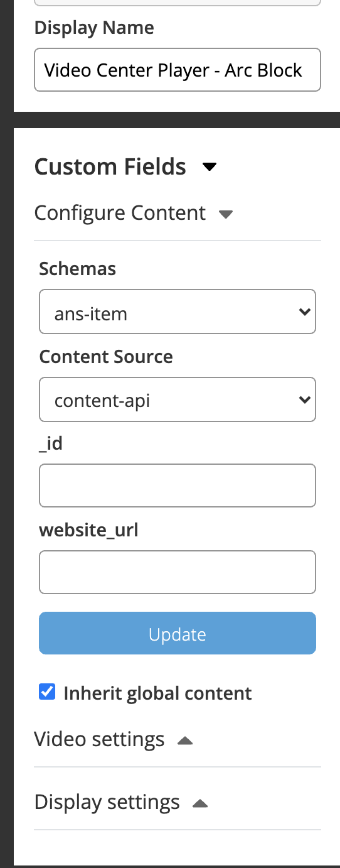
Task: Collapse Custom Fields using its black triangle
Action: pyautogui.click(x=210, y=167)
